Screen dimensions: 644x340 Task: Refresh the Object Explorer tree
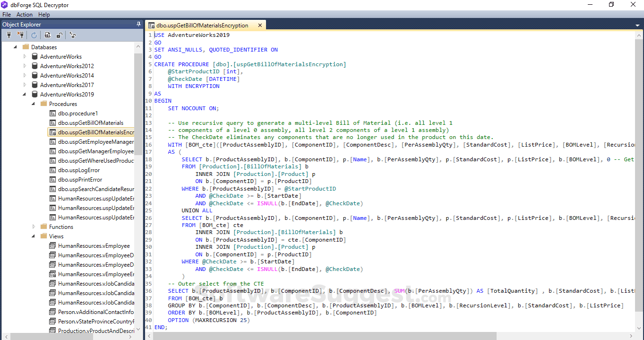tap(34, 35)
